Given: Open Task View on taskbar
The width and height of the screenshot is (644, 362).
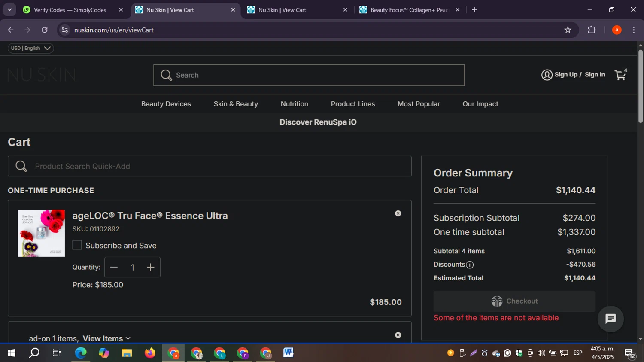Looking at the screenshot, I should tap(57, 353).
